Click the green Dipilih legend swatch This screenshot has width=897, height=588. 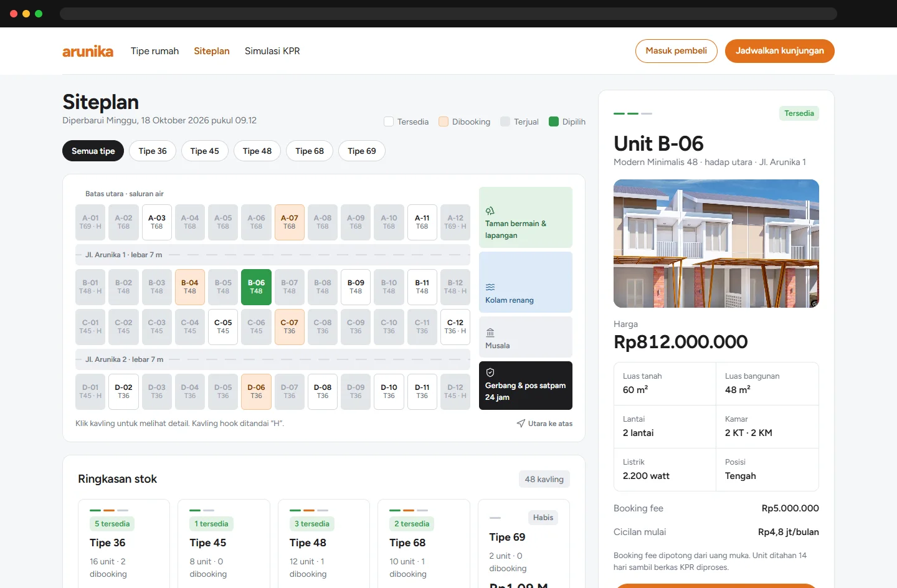(554, 121)
